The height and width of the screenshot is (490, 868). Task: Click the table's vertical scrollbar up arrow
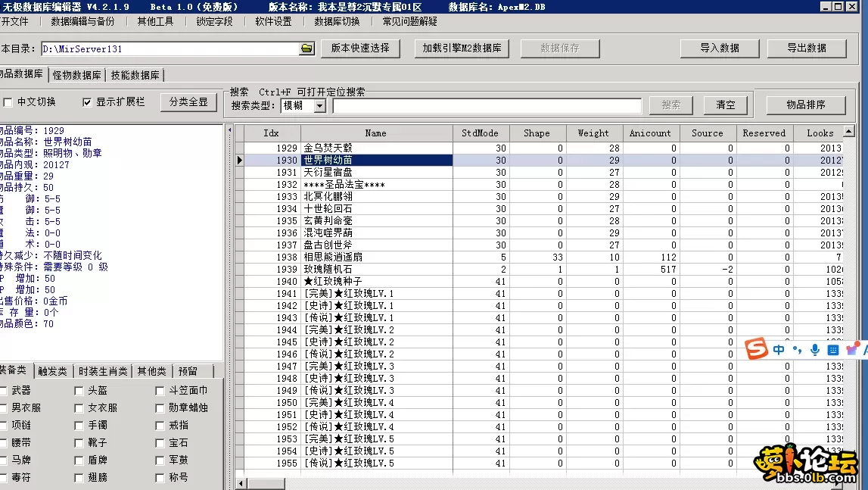(848, 131)
